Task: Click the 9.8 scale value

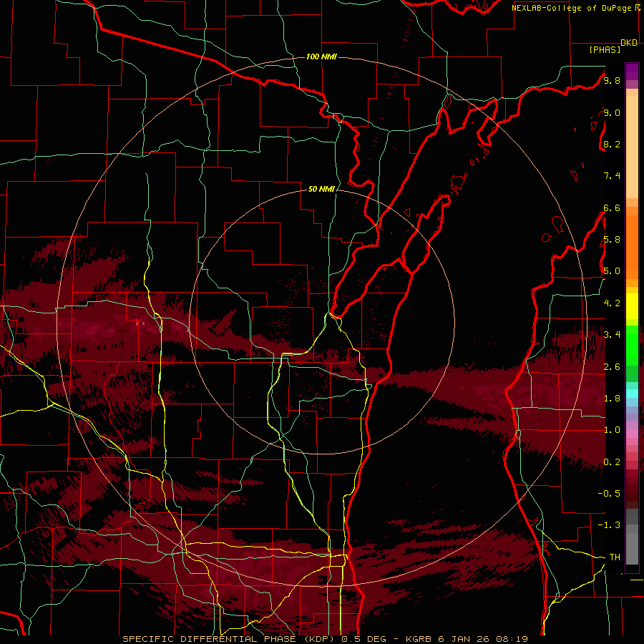Action: [612, 80]
